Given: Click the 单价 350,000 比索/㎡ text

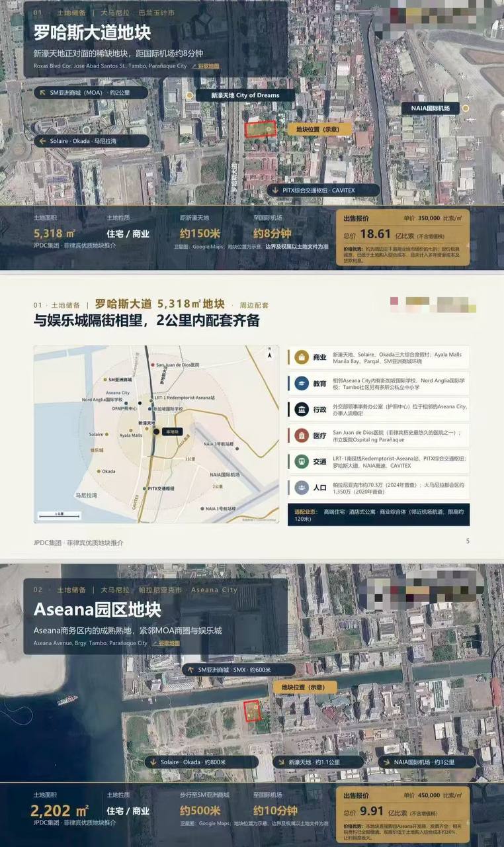Looking at the screenshot, I should click(x=433, y=217).
